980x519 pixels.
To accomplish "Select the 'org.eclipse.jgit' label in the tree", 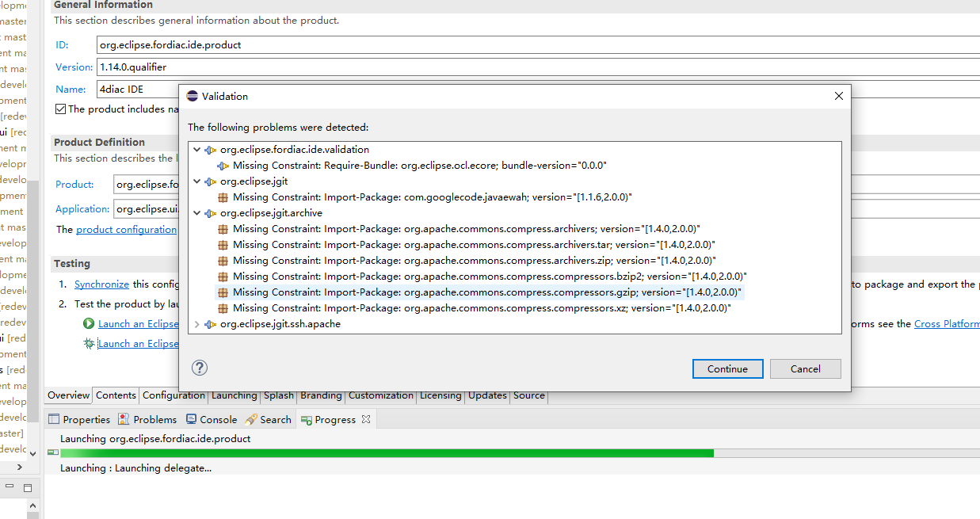I will click(254, 181).
